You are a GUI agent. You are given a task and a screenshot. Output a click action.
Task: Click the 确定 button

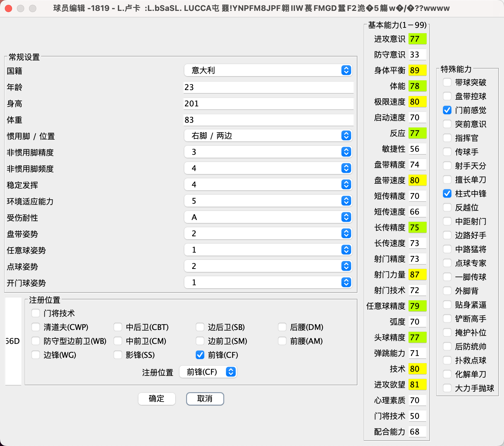coord(157,399)
